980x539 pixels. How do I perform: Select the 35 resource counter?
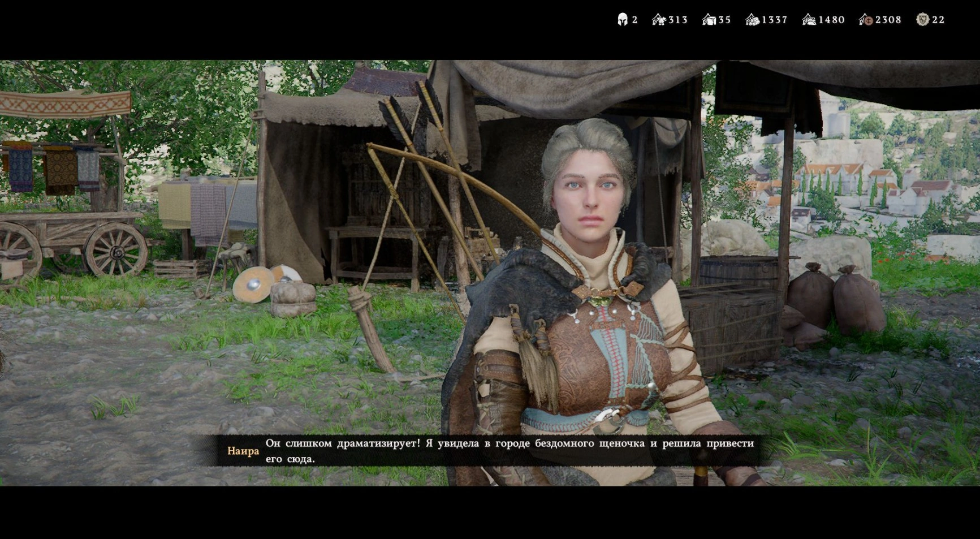(724, 20)
